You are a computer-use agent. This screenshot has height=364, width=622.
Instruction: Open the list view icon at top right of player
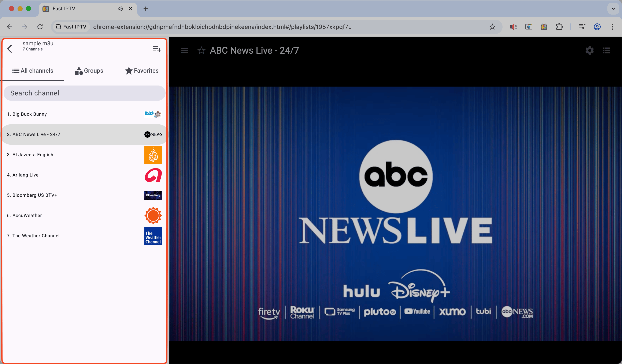coord(606,50)
